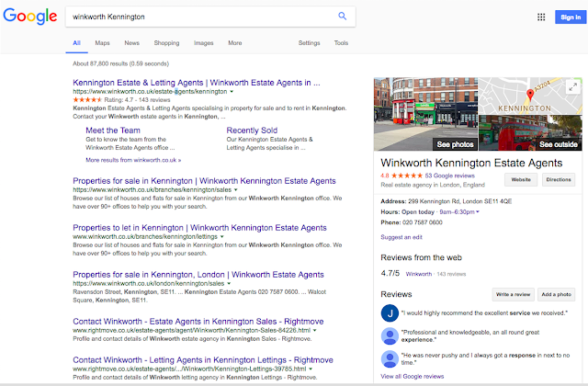Click avatar beside 'Professional and knowledgeable' review
This screenshot has height=386, width=588.
pos(390,335)
